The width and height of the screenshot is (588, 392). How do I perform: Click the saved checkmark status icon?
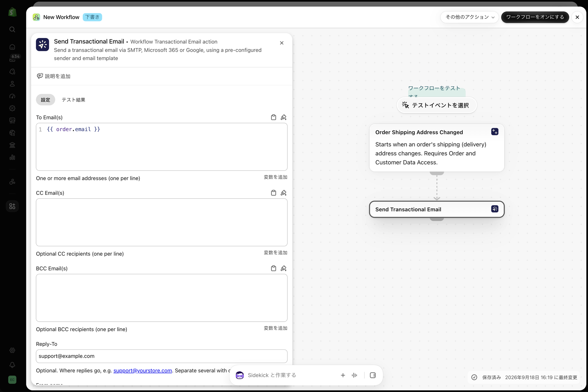point(474,377)
